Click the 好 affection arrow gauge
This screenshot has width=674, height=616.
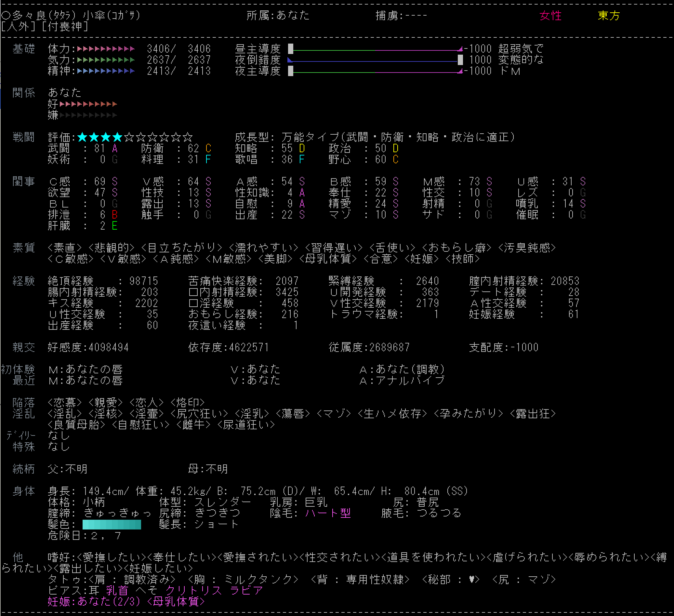point(88,104)
